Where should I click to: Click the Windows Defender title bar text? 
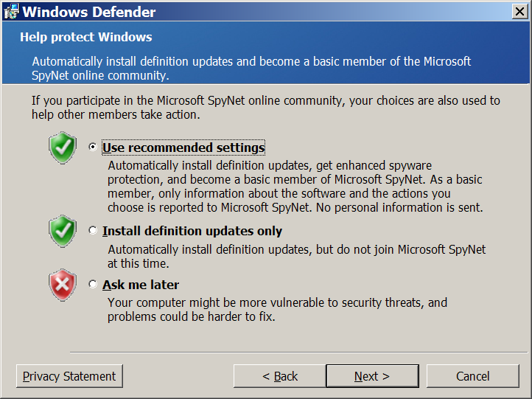pyautogui.click(x=89, y=12)
